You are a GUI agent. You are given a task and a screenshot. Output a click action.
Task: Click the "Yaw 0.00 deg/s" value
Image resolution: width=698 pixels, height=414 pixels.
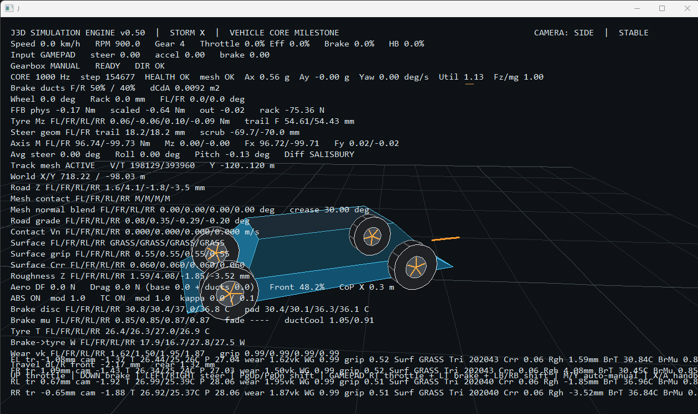pos(394,77)
